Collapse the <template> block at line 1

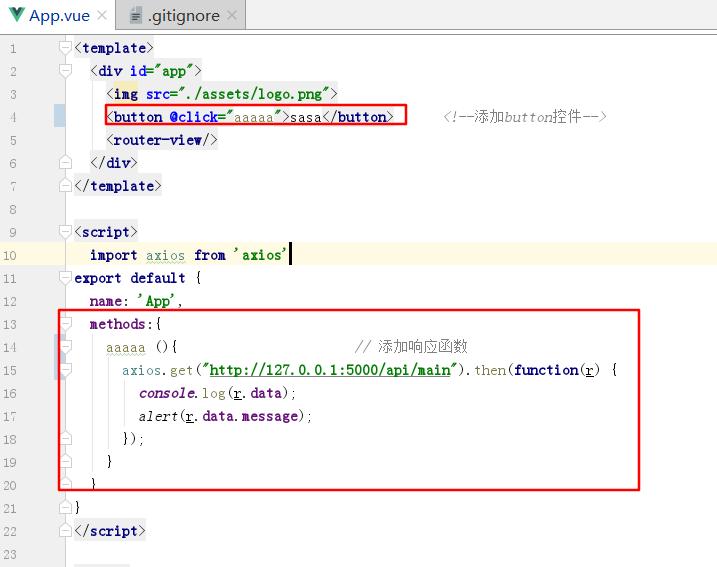coord(66,48)
